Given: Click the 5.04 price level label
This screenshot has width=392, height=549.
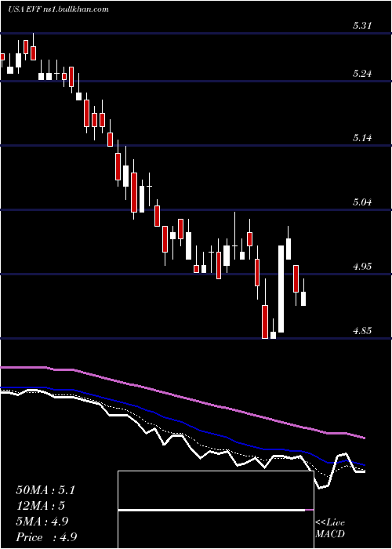Looking at the screenshot, I should tap(362, 202).
